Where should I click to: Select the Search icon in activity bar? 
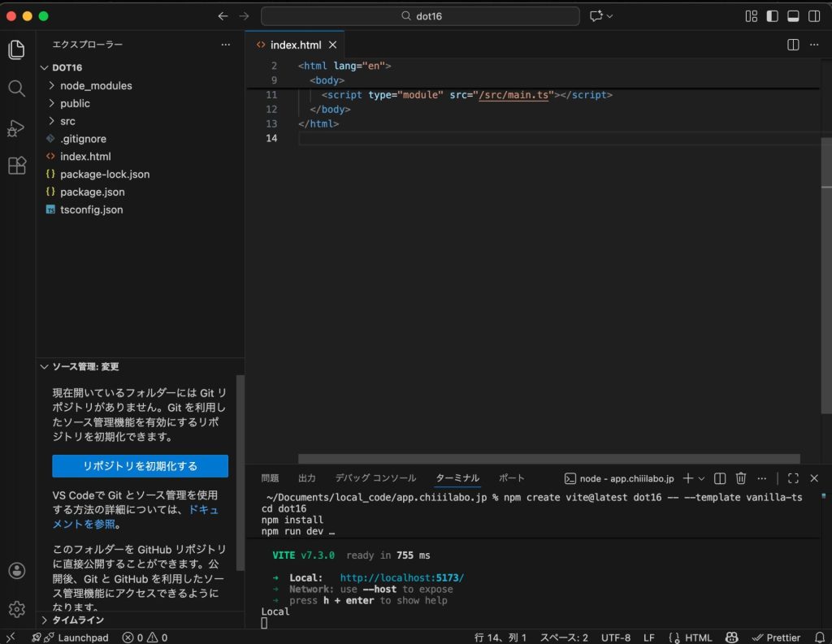point(16,89)
